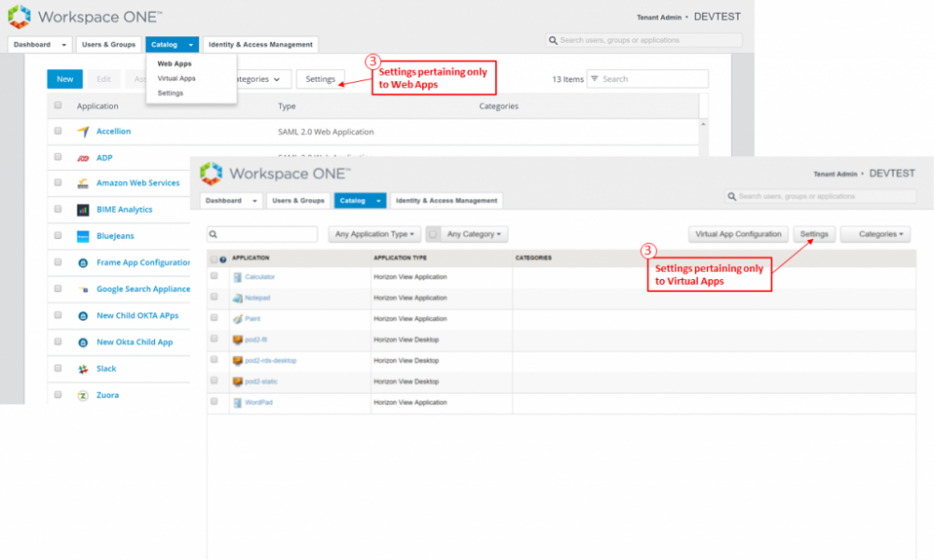The image size is (934, 560).
Task: Click the Accellion app icon
Action: (x=82, y=132)
